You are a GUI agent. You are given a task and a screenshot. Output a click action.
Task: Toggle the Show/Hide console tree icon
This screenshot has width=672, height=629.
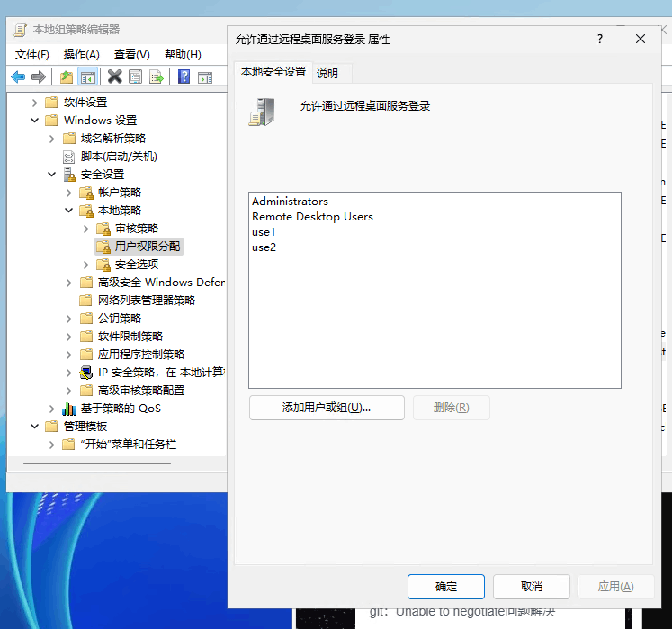coord(88,77)
